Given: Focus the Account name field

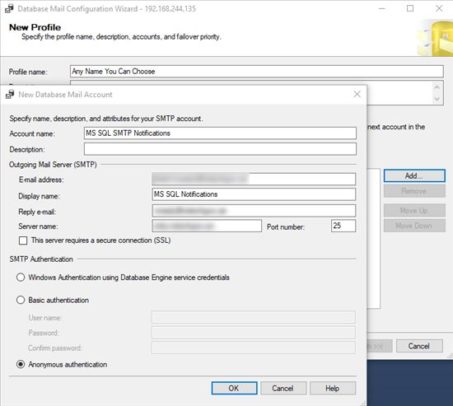Looking at the screenshot, I should pos(220,133).
